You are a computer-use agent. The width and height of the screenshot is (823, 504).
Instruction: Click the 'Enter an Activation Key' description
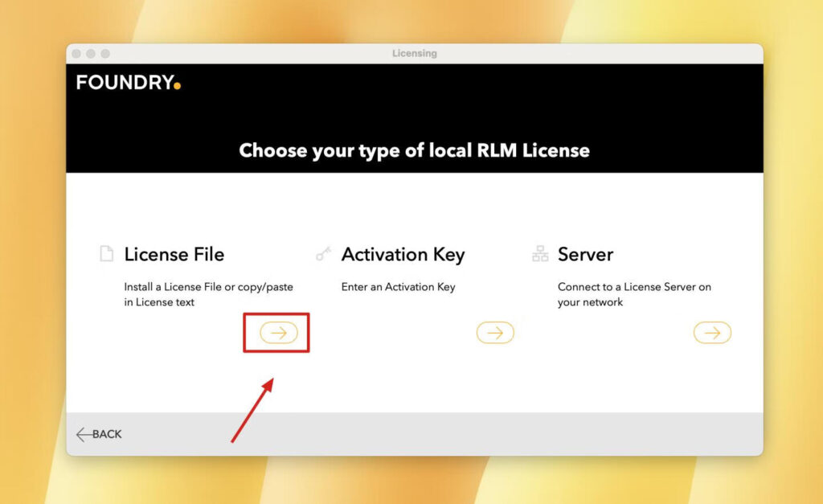pos(398,287)
